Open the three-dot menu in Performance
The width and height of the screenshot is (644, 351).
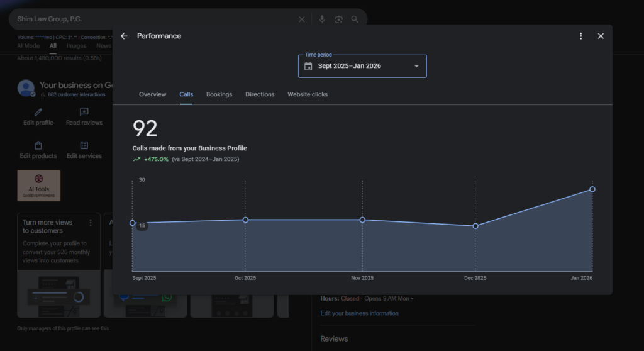pyautogui.click(x=580, y=36)
